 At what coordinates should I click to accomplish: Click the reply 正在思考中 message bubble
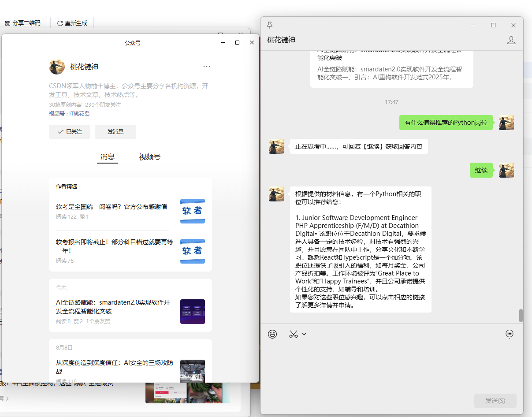coord(359,146)
